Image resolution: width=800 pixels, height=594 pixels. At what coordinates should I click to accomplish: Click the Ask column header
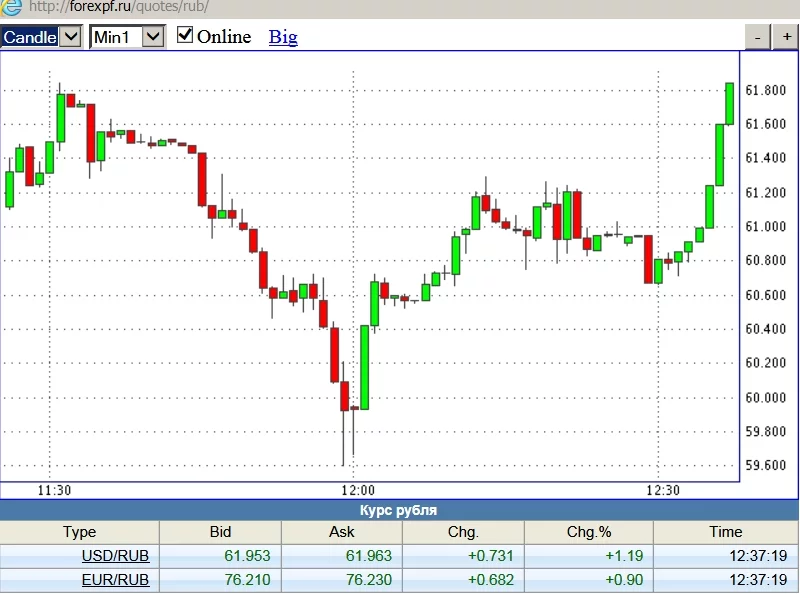pyautogui.click(x=342, y=532)
